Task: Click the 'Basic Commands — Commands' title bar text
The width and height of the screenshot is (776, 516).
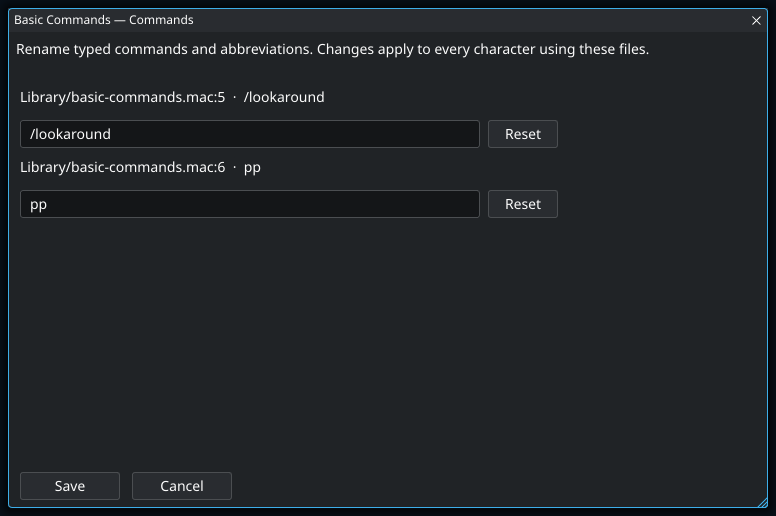Action: (x=103, y=20)
